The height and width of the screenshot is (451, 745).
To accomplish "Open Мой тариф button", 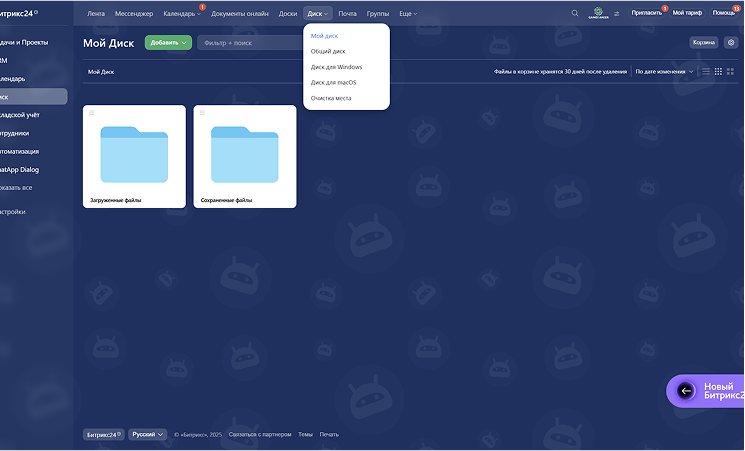I will [687, 13].
